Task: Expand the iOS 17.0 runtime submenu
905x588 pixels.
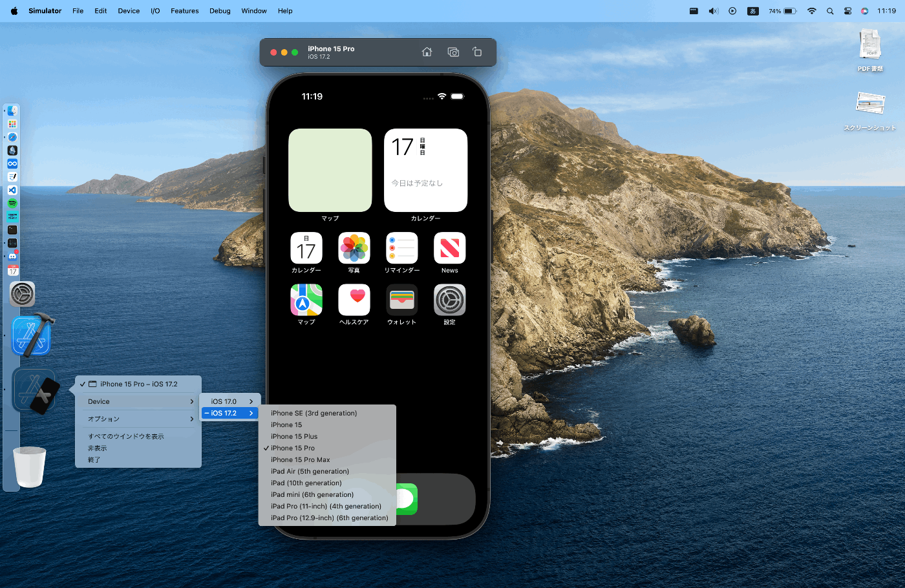Action: [230, 401]
